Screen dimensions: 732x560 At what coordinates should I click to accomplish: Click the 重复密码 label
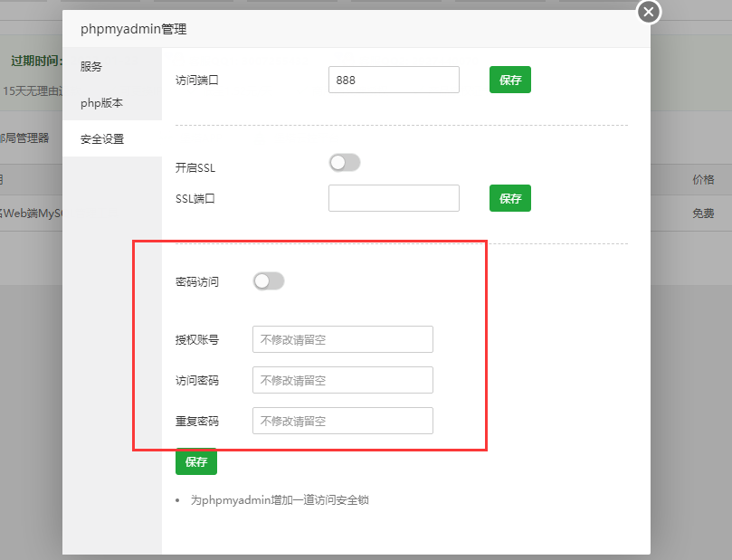[x=197, y=422]
